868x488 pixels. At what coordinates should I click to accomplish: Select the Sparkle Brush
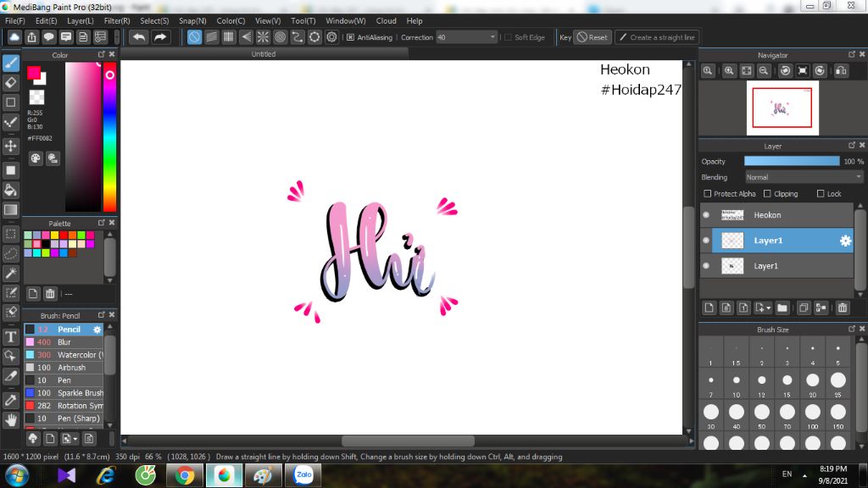[64, 393]
